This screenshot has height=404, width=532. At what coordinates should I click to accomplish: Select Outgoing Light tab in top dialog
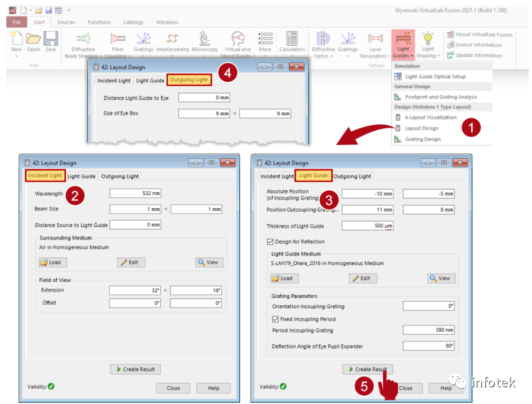pyautogui.click(x=189, y=80)
